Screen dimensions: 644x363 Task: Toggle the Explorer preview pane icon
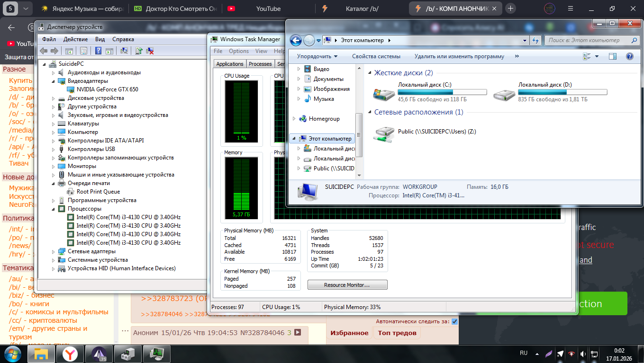[x=613, y=56]
